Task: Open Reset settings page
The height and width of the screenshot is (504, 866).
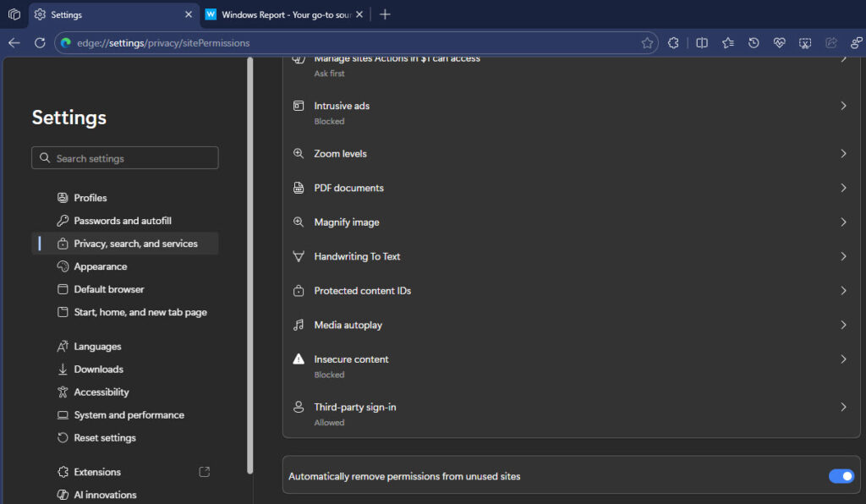Action: tap(125, 438)
